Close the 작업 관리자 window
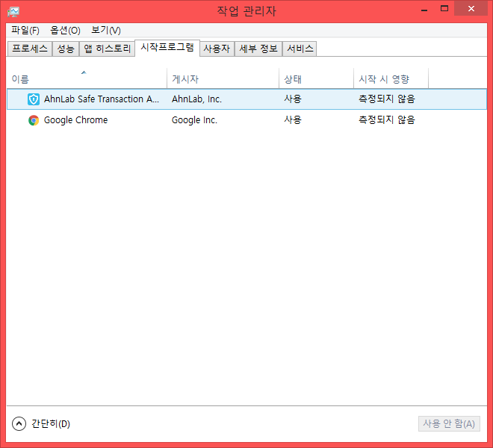The image size is (493, 448). [x=471, y=9]
